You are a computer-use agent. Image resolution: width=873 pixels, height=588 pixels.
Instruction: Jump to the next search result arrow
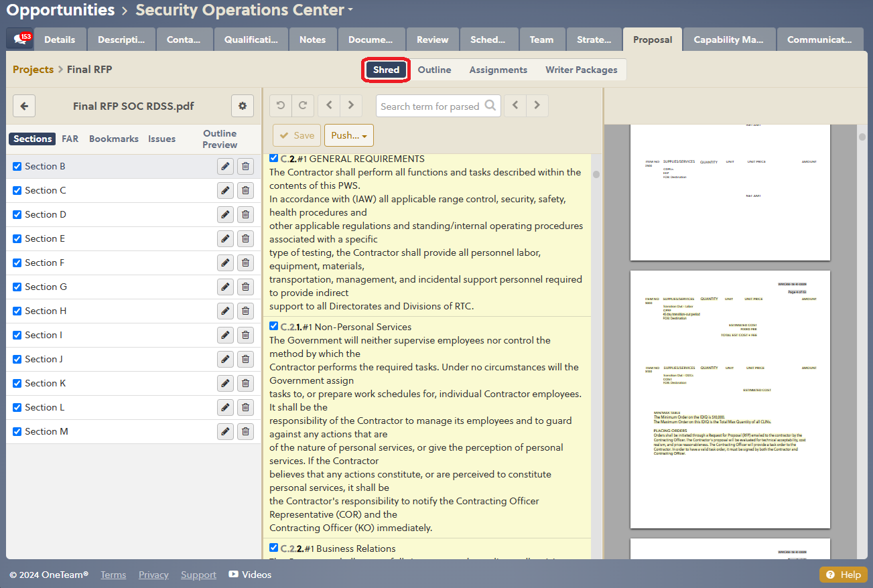537,106
